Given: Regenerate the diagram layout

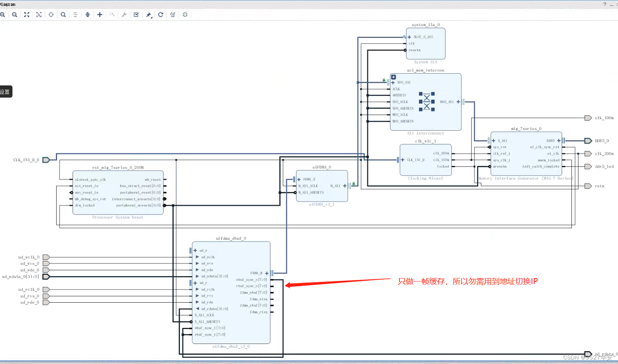Looking at the screenshot, I should tap(160, 15).
